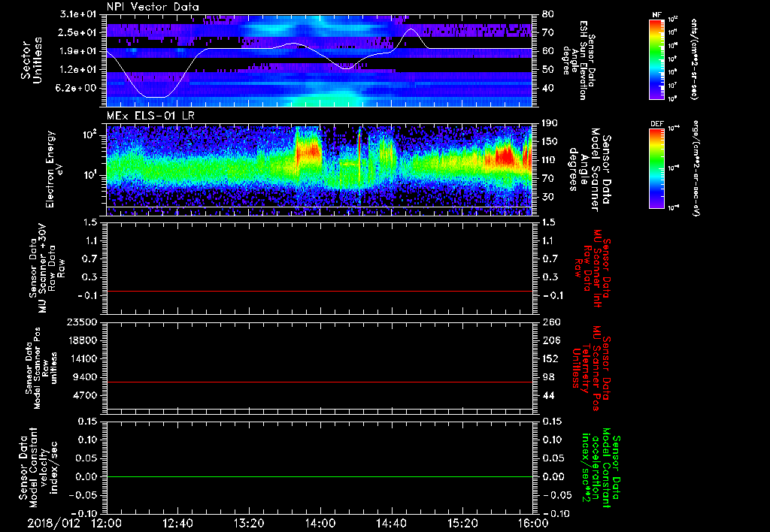Click the '9400' scanner position tick value
Image resolution: width=770 pixels, height=532 pixels.
pos(85,377)
